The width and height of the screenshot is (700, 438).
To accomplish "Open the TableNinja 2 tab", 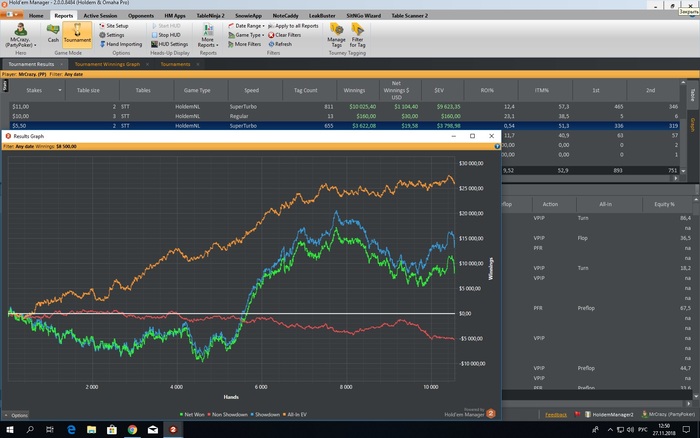I will click(x=210, y=16).
